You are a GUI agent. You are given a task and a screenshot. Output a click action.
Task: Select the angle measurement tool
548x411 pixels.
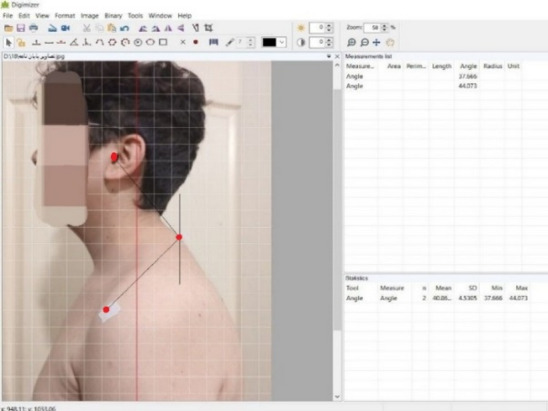[x=74, y=42]
